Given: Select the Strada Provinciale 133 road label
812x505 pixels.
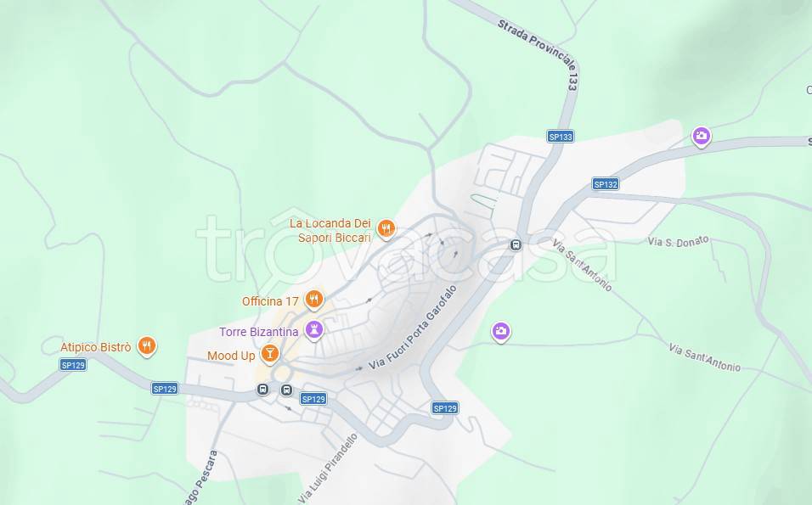Looking at the screenshot, I should [x=539, y=53].
